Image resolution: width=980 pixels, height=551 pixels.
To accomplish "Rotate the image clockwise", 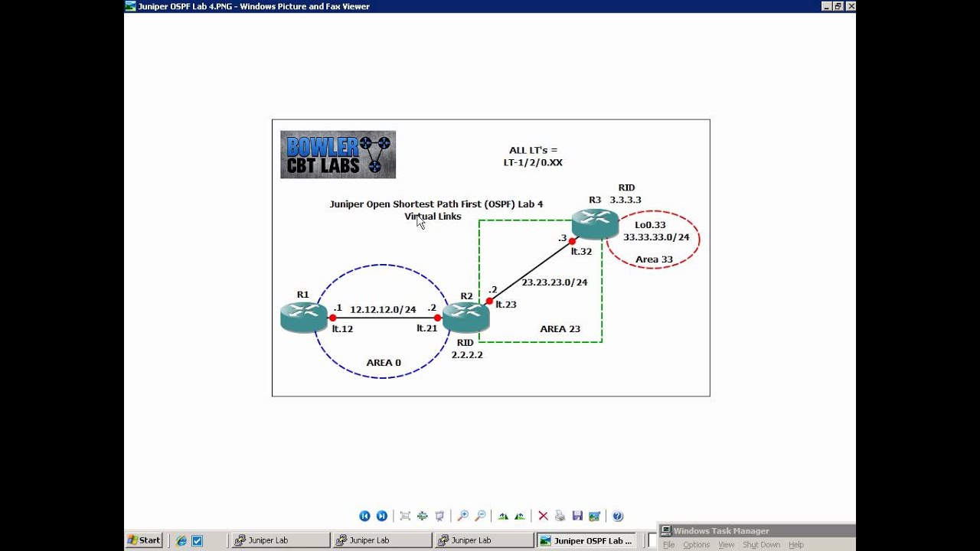I will click(503, 517).
